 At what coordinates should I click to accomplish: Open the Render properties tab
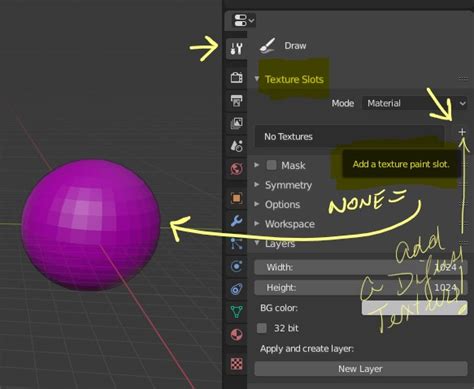pos(236,77)
